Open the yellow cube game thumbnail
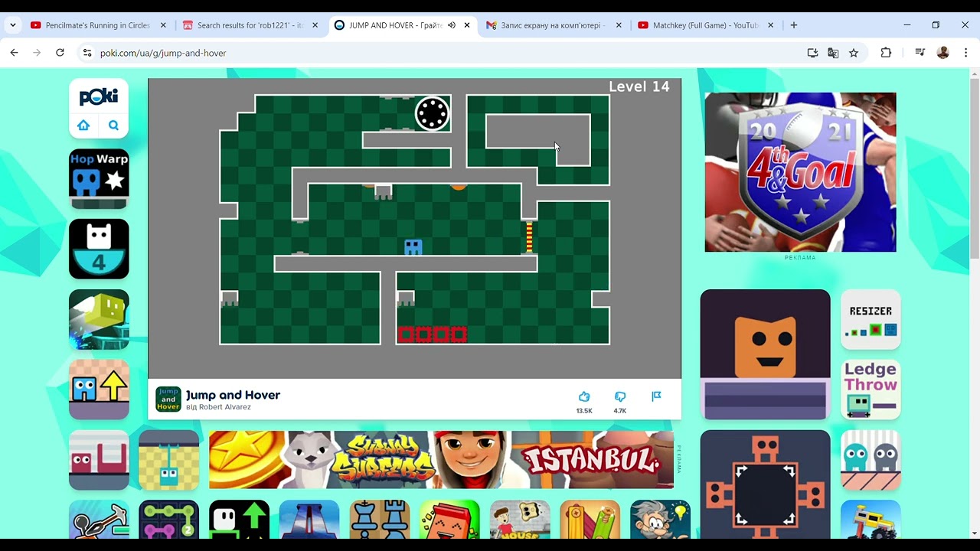The image size is (980, 551). point(99,319)
